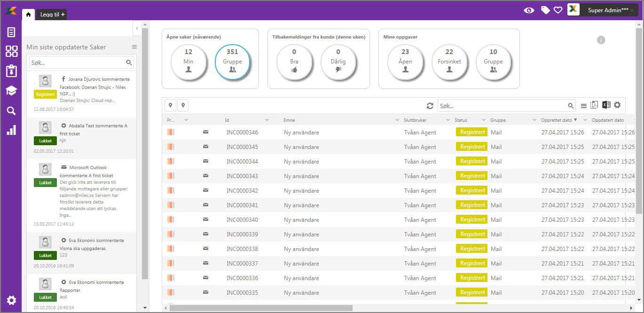Open the Pr... column filter dropdown

pos(186,120)
